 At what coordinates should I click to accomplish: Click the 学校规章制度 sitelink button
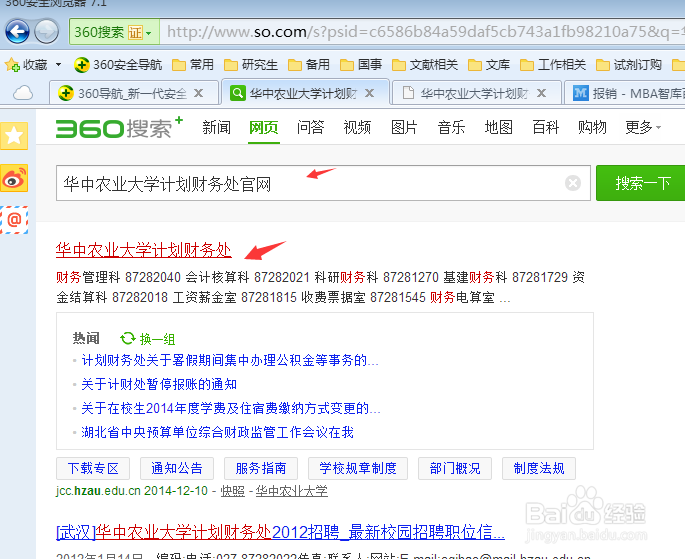358,469
